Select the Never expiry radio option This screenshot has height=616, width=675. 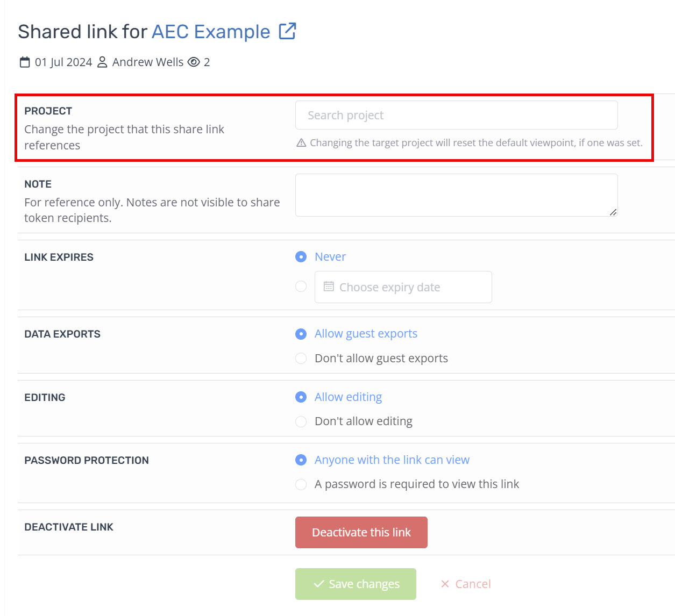301,257
